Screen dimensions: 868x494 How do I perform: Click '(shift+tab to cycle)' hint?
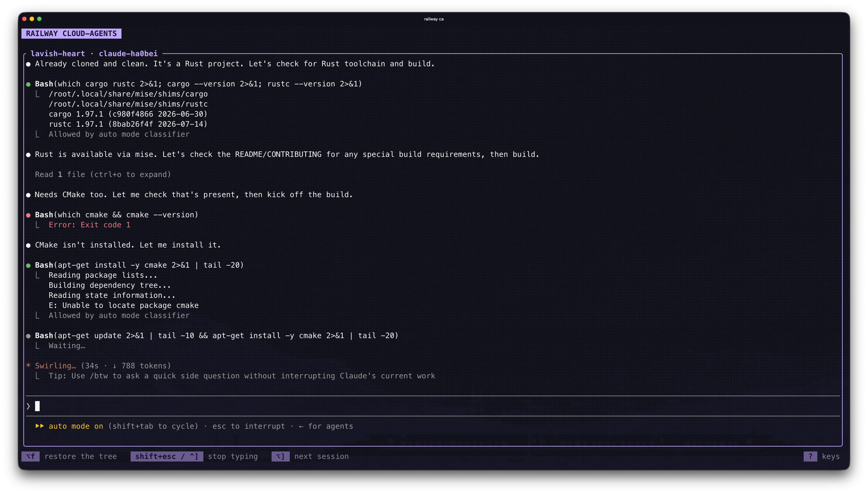pyautogui.click(x=153, y=426)
